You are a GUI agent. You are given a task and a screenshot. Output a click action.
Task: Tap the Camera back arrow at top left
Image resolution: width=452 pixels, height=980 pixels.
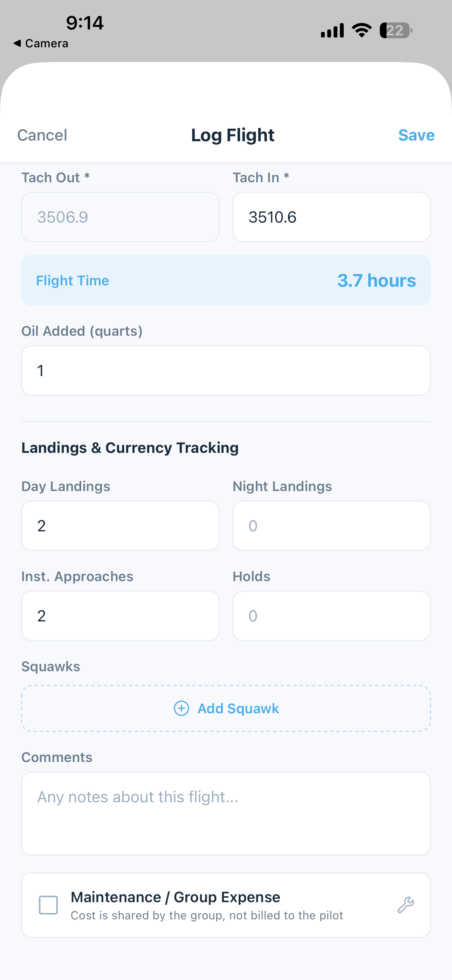coord(41,43)
